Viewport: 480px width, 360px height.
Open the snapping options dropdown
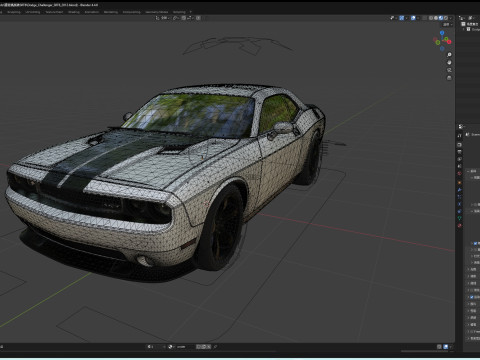[190, 18]
